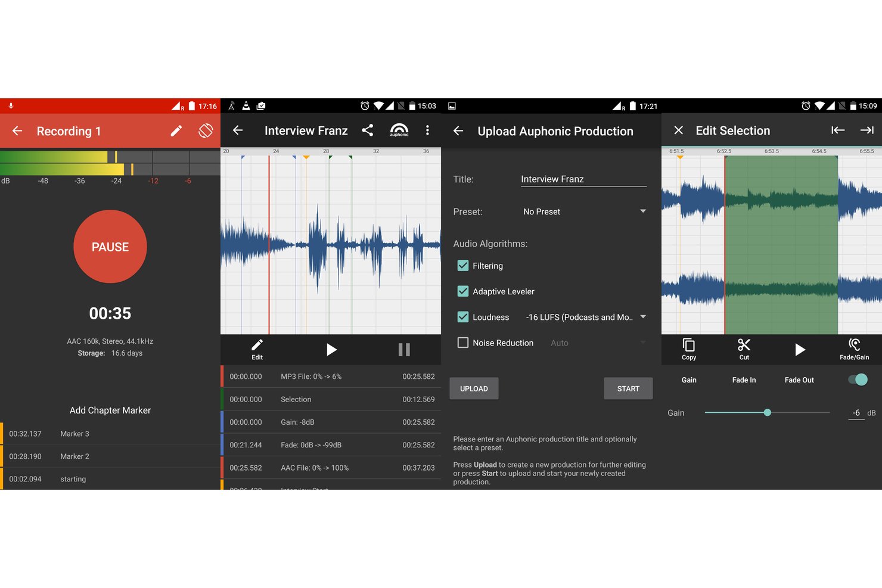Go back from Upload Auphonic Production
The image size is (882, 588).
(x=458, y=131)
